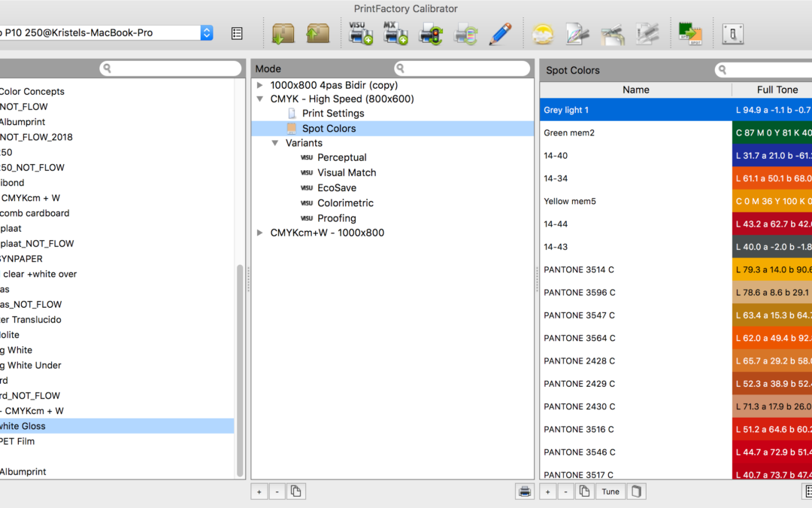The height and width of the screenshot is (508, 812).
Task: Select Print Settings in the Mode tree
Action: pyautogui.click(x=333, y=114)
